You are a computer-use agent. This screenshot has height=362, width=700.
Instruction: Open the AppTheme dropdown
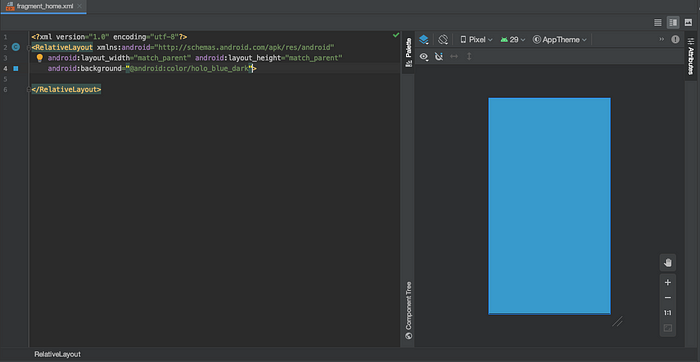560,40
